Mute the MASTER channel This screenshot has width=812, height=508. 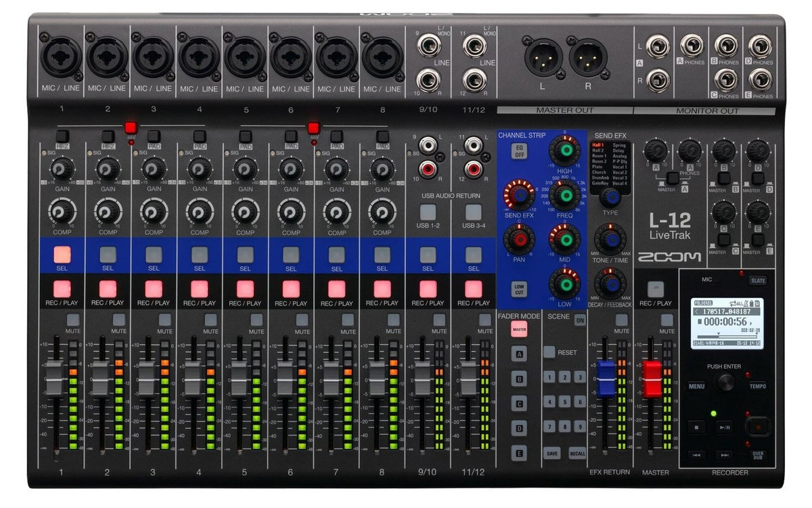[667, 320]
